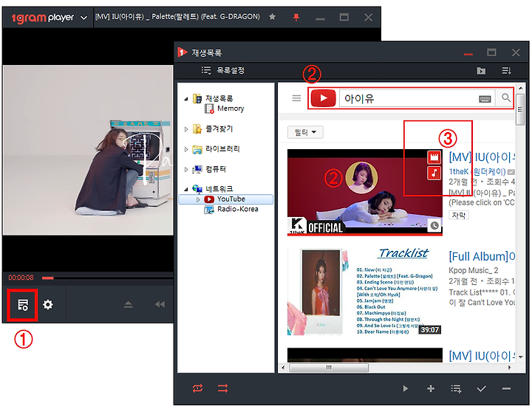Viewport: 532px width, 409px height.
Task: Click the checkmark select icon
Action: (482, 388)
